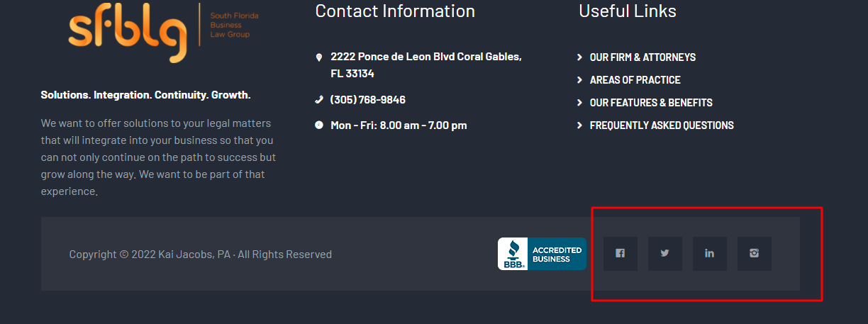The image size is (868, 324).
Task: Click chevron beside Areas of Practice
Action: point(580,80)
